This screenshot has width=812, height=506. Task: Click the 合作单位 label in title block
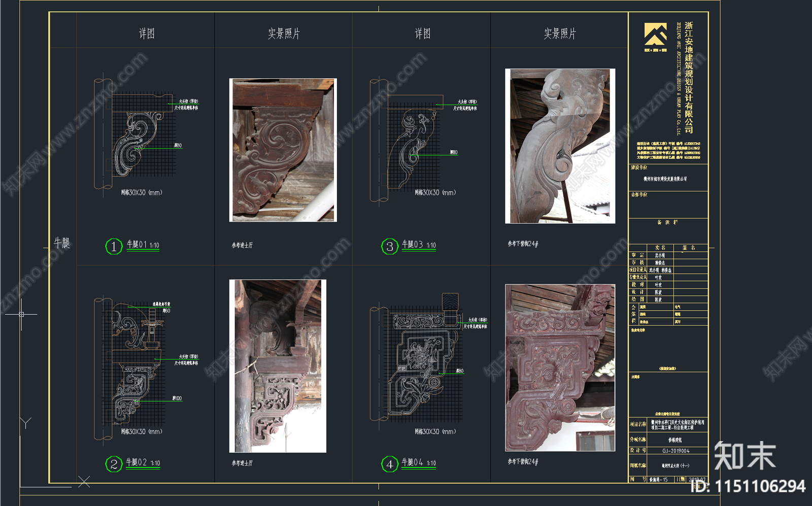point(639,194)
